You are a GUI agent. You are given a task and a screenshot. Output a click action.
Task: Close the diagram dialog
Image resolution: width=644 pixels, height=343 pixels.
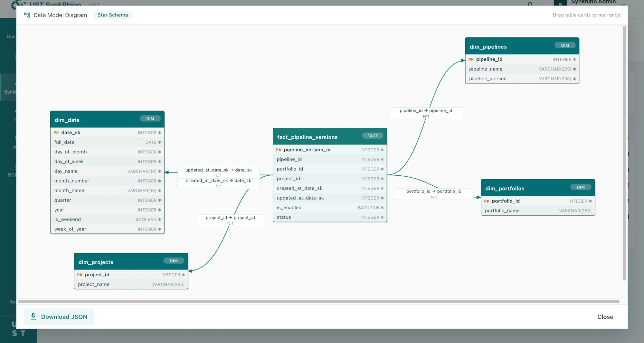click(605, 317)
